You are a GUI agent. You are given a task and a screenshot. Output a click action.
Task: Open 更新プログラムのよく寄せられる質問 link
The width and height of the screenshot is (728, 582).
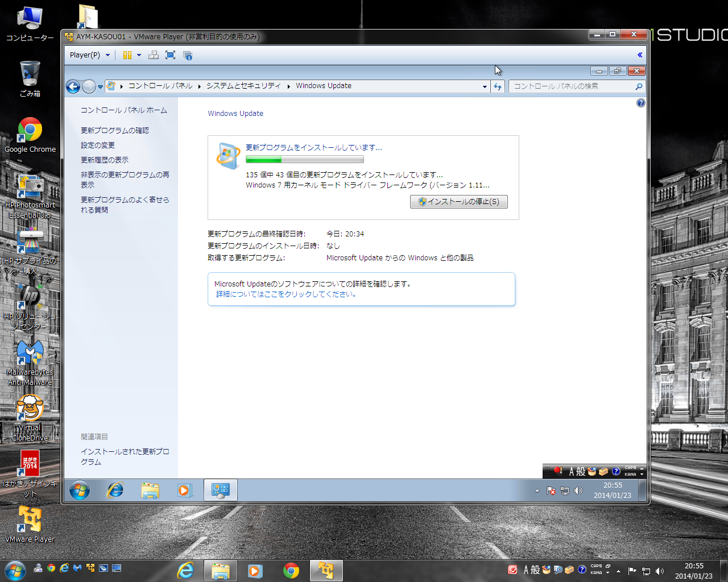[125, 205]
